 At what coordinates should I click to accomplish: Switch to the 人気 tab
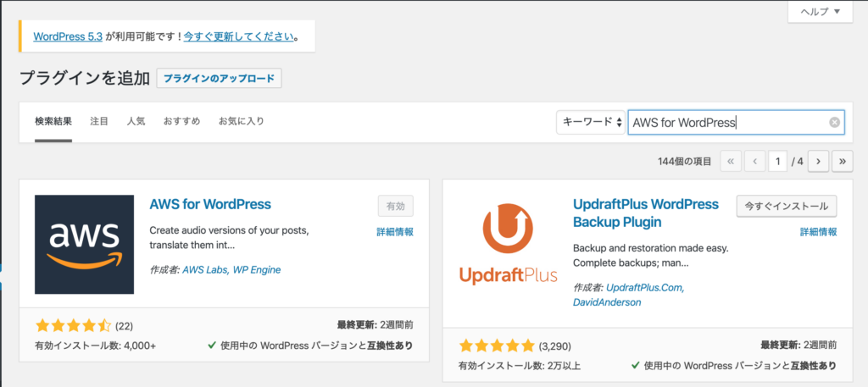click(136, 121)
